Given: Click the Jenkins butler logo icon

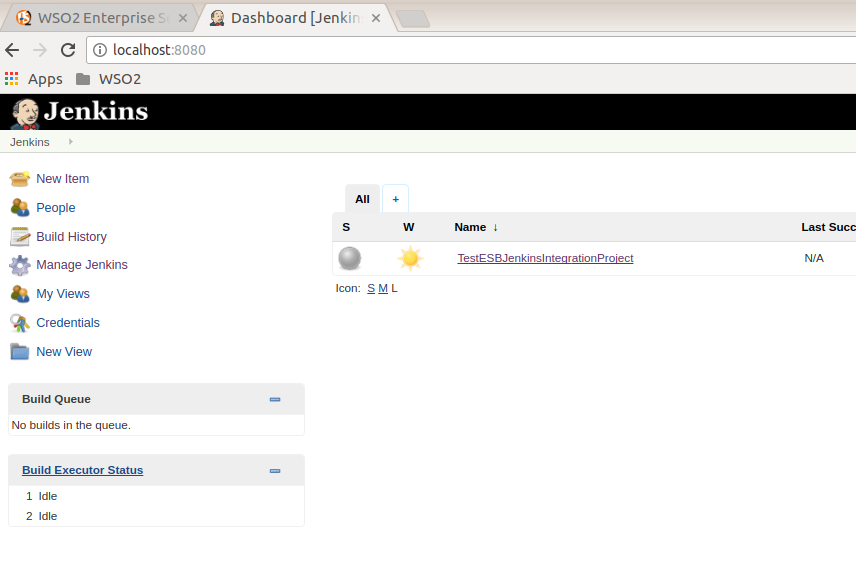Looking at the screenshot, I should pyautogui.click(x=25, y=114).
